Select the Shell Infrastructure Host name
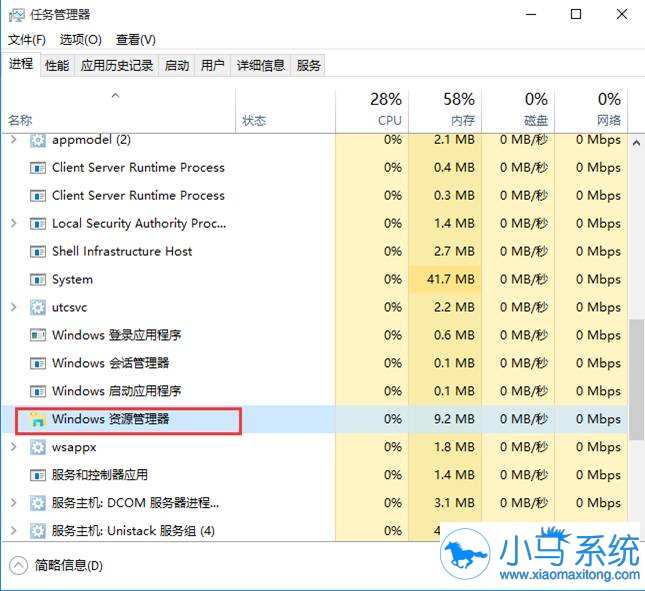 click(x=122, y=252)
